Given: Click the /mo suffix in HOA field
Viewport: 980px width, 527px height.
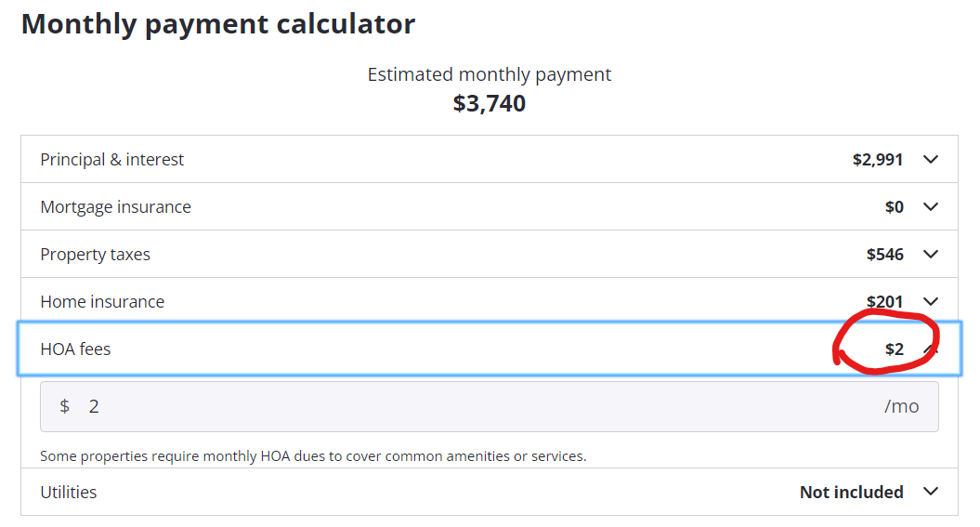Looking at the screenshot, I should point(901,407).
